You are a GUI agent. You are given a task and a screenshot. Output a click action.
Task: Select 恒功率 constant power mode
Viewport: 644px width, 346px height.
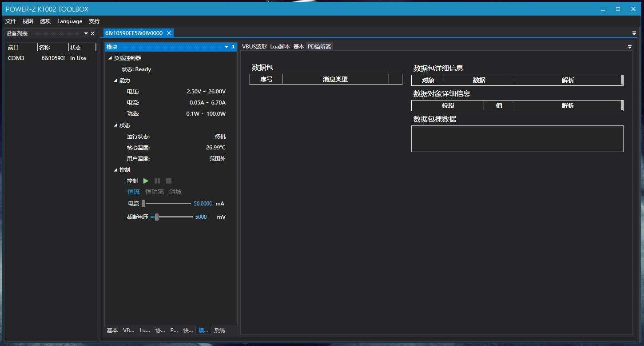coord(155,192)
